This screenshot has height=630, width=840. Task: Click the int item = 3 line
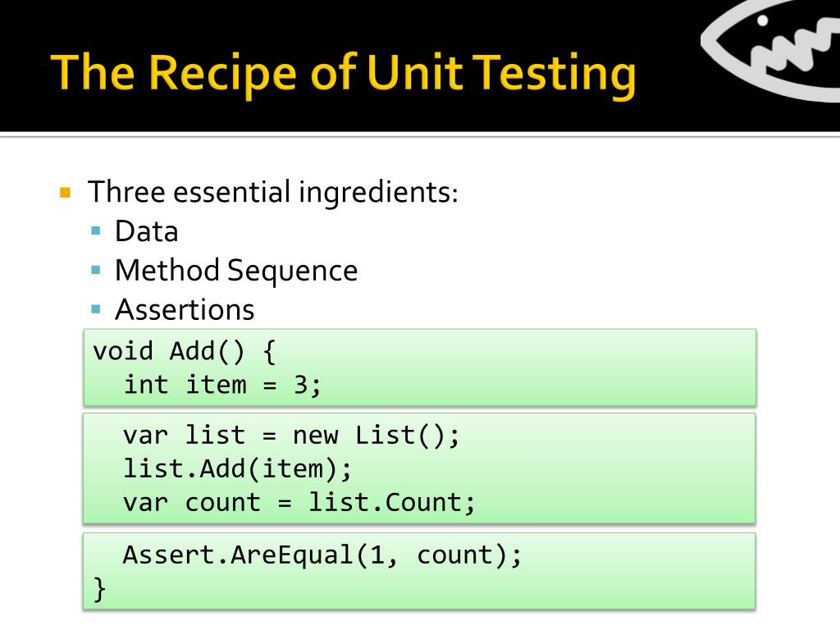(222, 386)
